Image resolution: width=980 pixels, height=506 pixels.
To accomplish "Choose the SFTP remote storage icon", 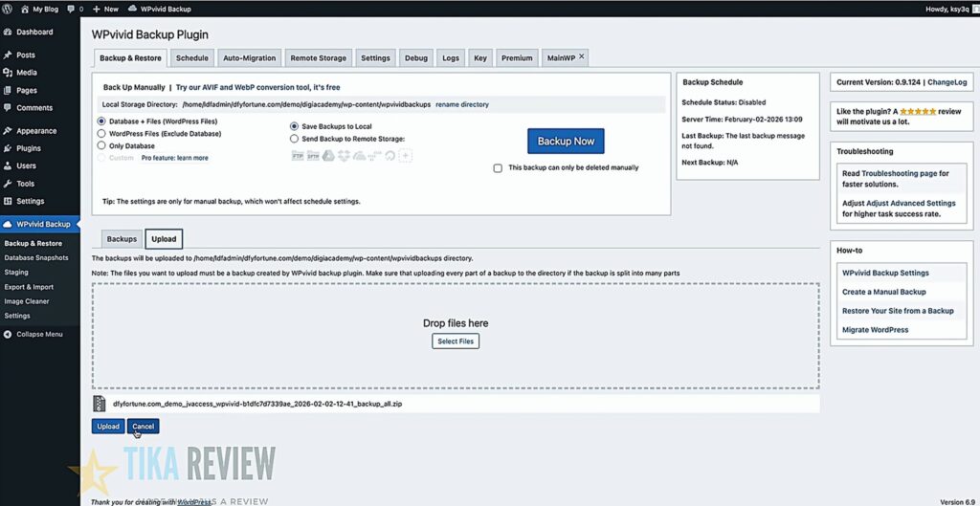I will pyautogui.click(x=313, y=156).
